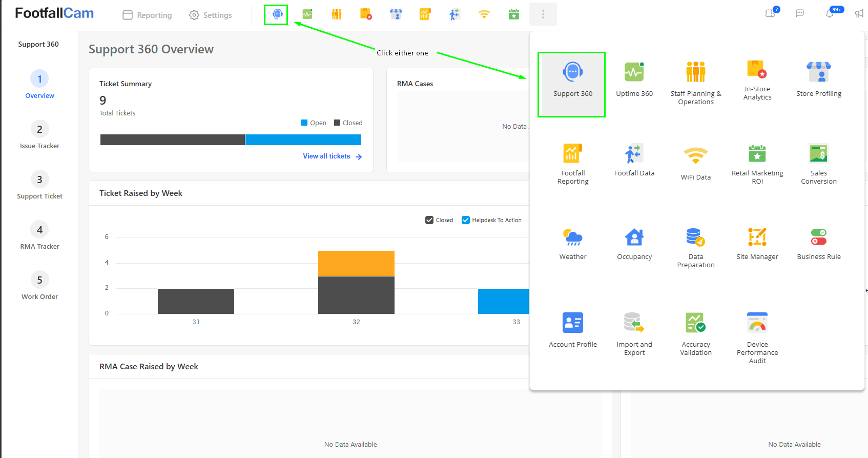This screenshot has width=868, height=458.
Task: Open Staff Planning & Operations in apps panel
Action: pyautogui.click(x=696, y=84)
